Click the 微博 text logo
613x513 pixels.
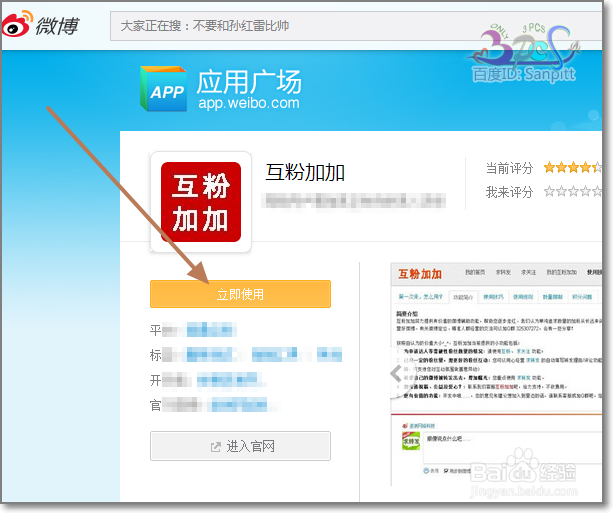(x=57, y=26)
